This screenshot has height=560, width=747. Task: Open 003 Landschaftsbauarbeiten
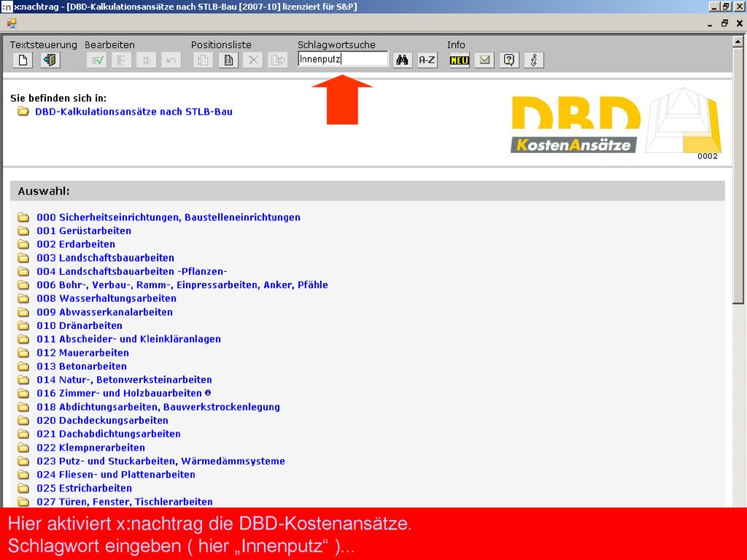pyautogui.click(x=105, y=258)
